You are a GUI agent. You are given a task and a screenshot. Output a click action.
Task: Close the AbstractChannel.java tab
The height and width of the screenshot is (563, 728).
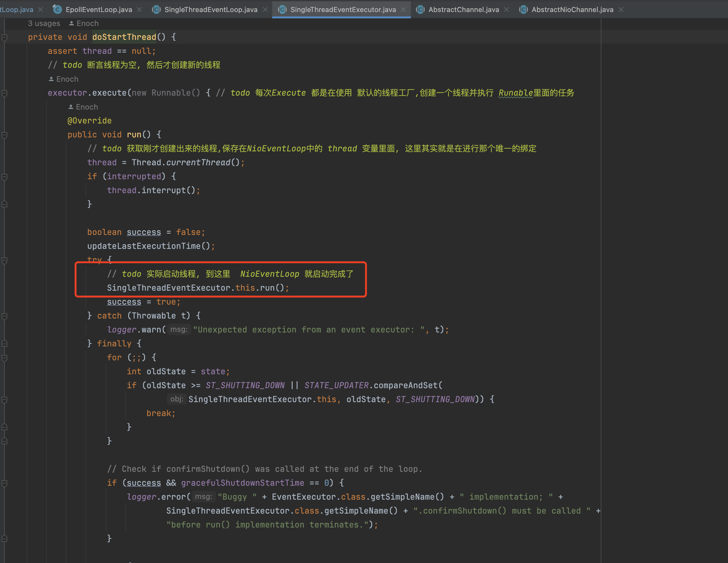[506, 10]
